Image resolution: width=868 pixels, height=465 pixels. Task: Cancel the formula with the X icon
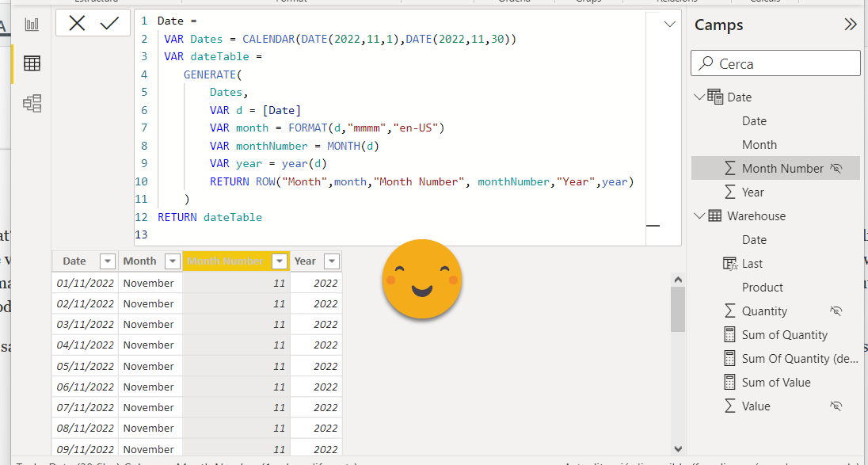(77, 24)
